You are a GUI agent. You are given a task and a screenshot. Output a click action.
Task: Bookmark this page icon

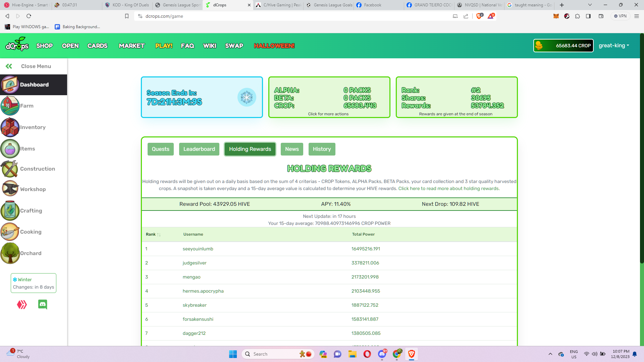point(127,16)
